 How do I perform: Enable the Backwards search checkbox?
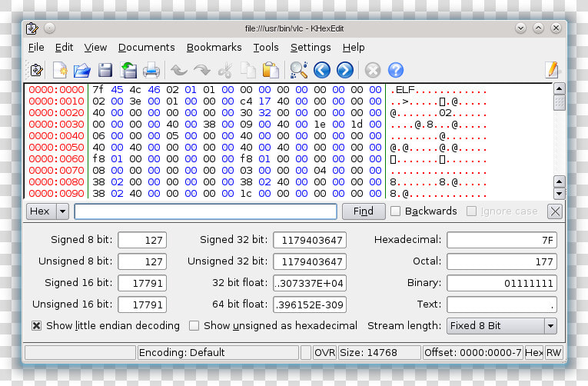(395, 211)
